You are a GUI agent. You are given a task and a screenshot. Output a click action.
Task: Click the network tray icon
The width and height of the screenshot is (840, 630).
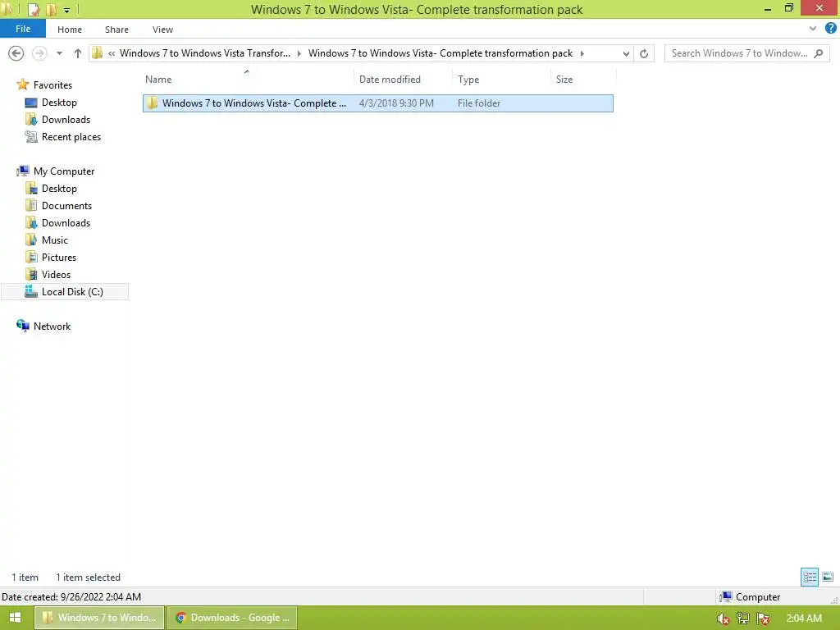pyautogui.click(x=743, y=619)
